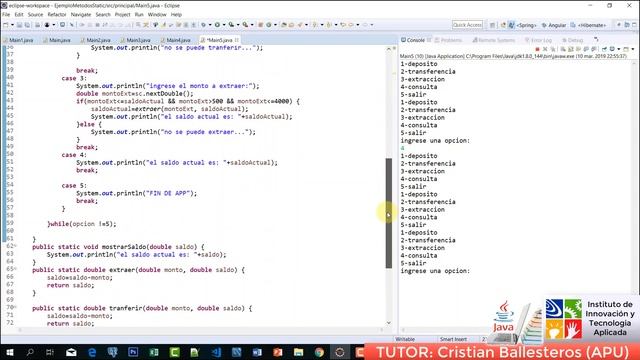Terminate the program with the red stop icon
Image resolution: width=640 pixels, height=360 pixels.
click(x=537, y=49)
